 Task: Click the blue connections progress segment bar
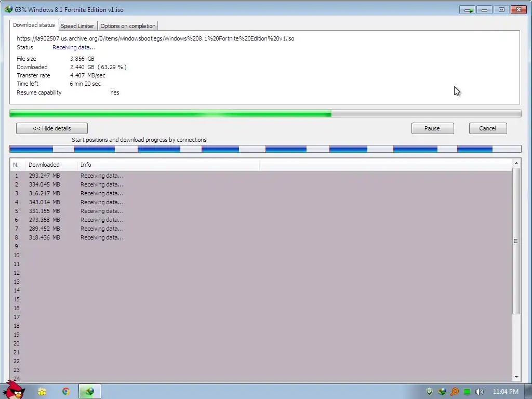pos(265,149)
